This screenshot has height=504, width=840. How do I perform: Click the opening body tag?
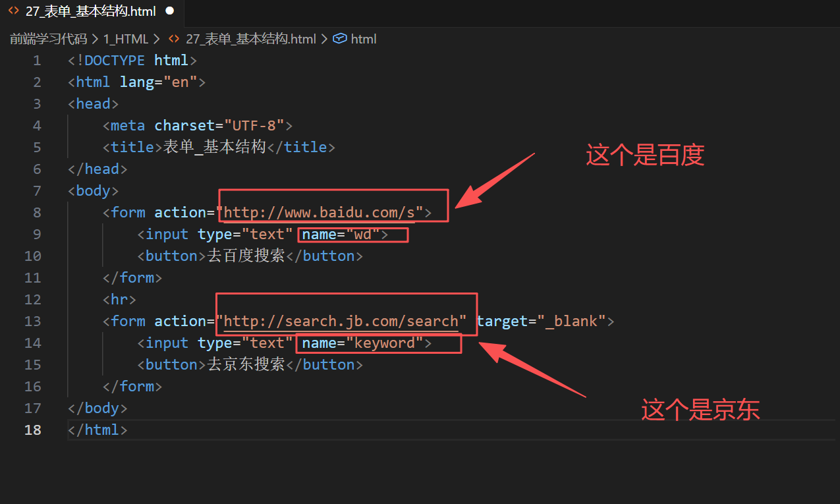94,191
